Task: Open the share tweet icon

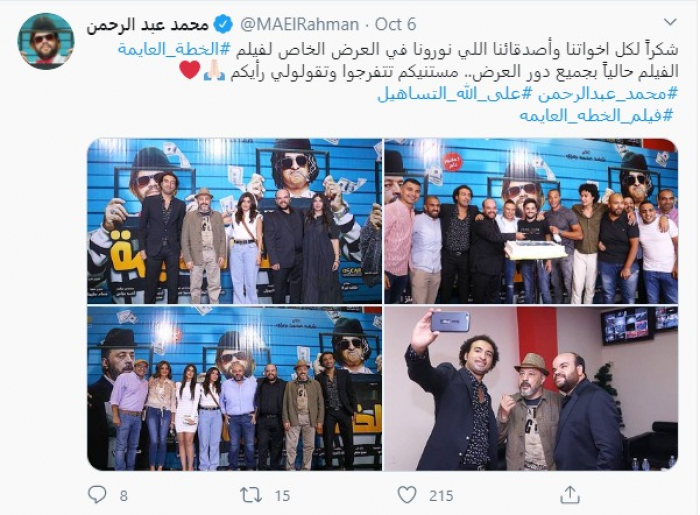Action: click(x=570, y=494)
